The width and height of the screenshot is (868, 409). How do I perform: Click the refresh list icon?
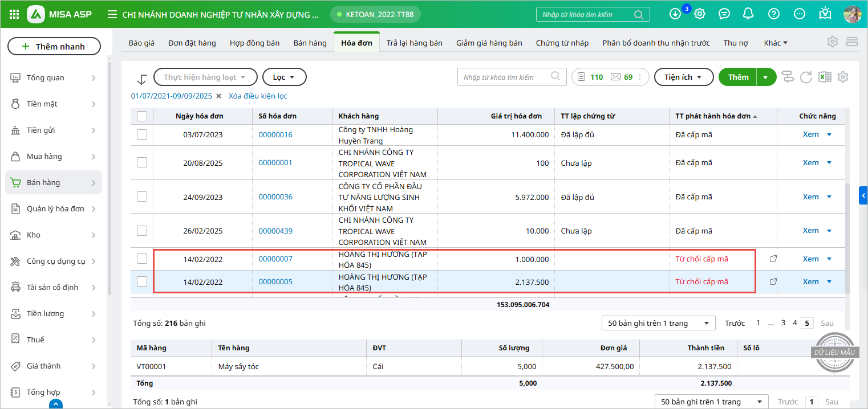pyautogui.click(x=806, y=77)
